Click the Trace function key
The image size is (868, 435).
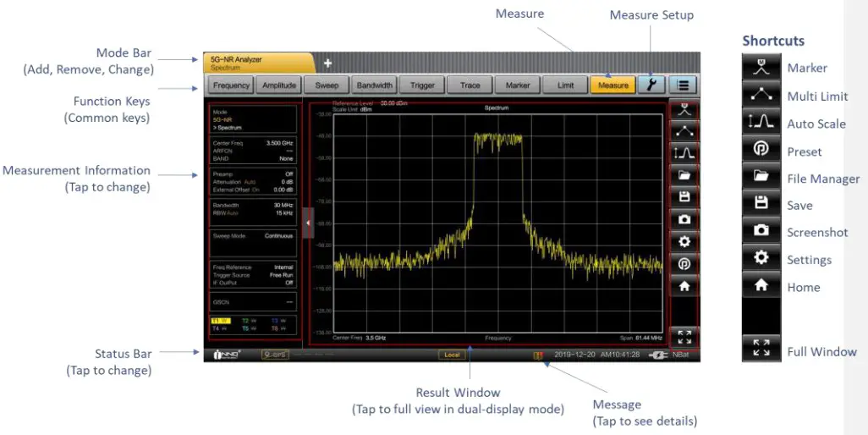(x=470, y=85)
